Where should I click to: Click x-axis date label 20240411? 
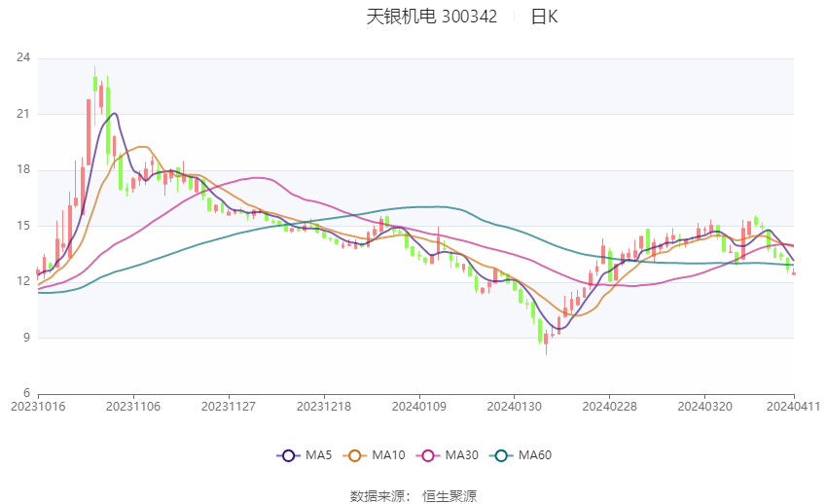coord(793,407)
